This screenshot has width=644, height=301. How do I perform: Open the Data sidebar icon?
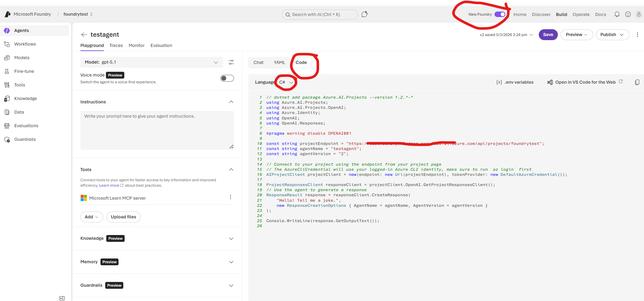(x=7, y=112)
